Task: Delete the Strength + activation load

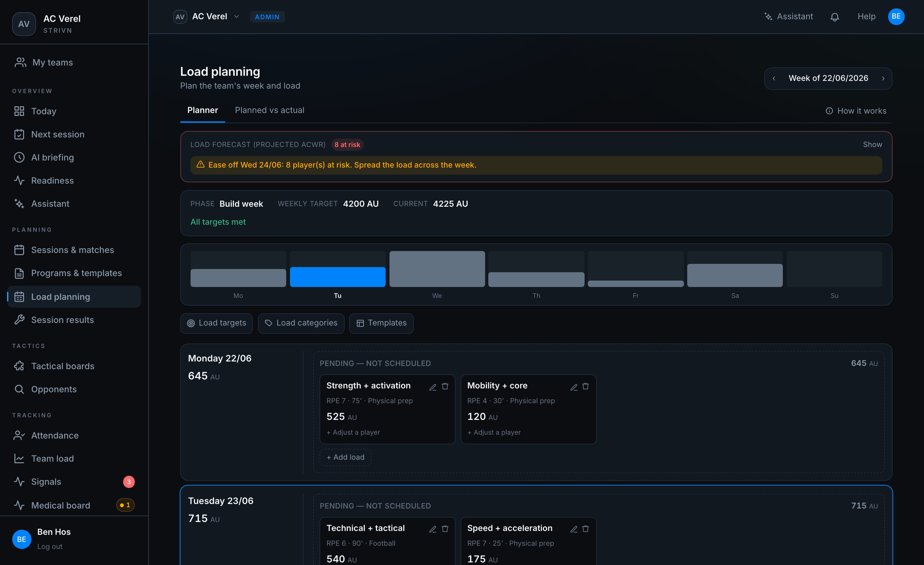Action: click(x=445, y=387)
